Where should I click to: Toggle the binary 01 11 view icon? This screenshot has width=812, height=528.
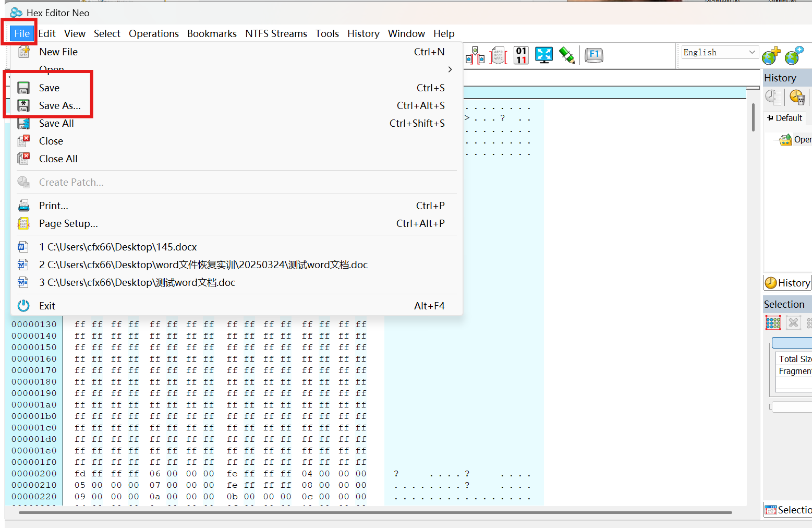521,55
